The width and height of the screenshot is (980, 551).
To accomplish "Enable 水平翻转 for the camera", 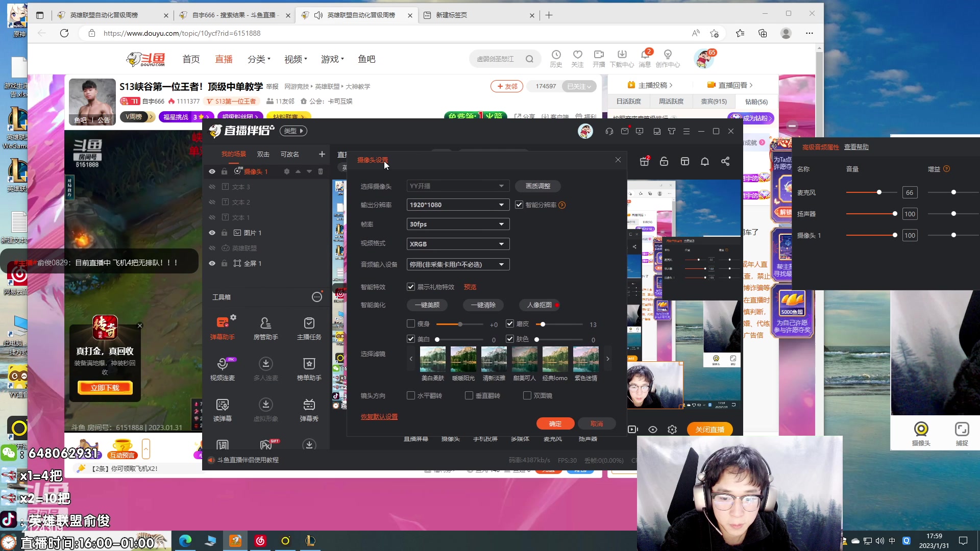I will coord(411,395).
